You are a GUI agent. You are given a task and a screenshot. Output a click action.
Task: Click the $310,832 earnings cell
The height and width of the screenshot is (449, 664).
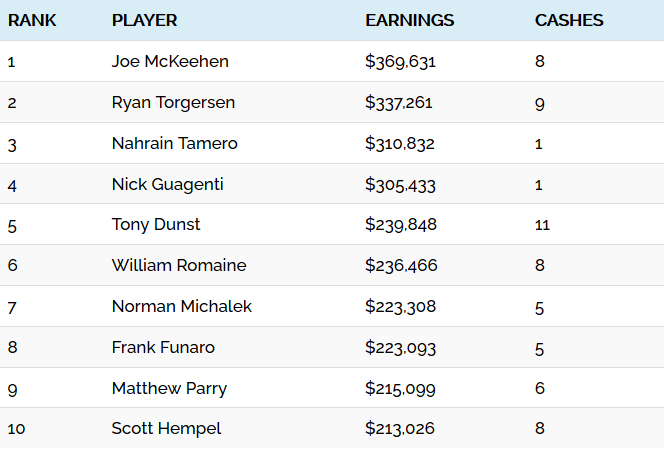(x=400, y=144)
